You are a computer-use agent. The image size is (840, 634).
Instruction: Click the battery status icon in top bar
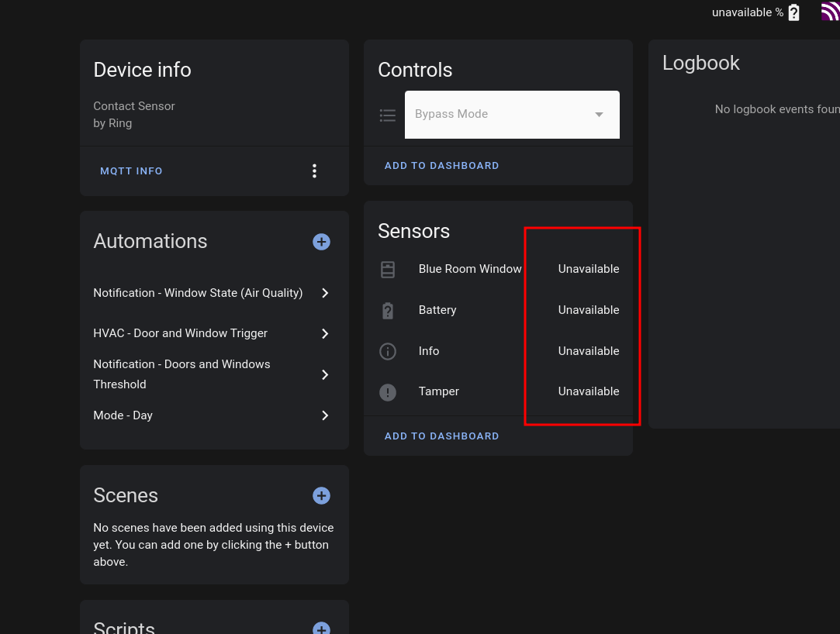(793, 12)
